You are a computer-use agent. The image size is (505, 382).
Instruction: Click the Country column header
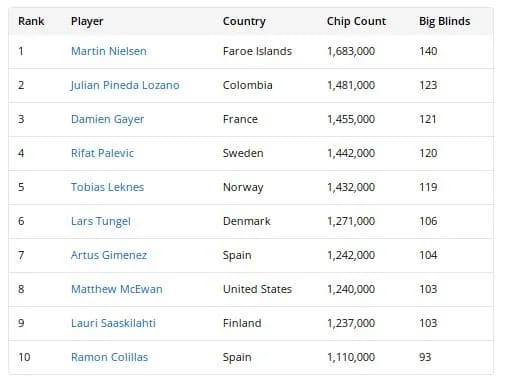coord(244,21)
